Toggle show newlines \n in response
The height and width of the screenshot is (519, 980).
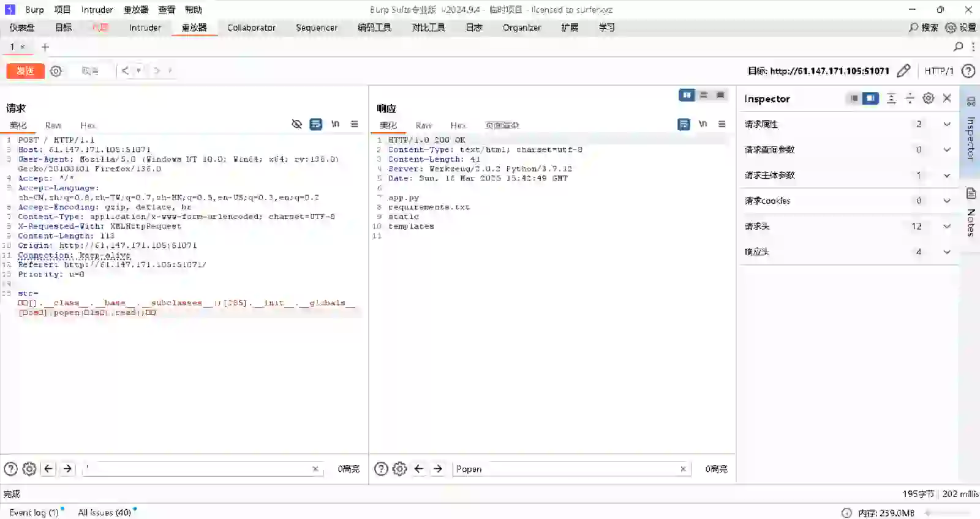click(703, 124)
